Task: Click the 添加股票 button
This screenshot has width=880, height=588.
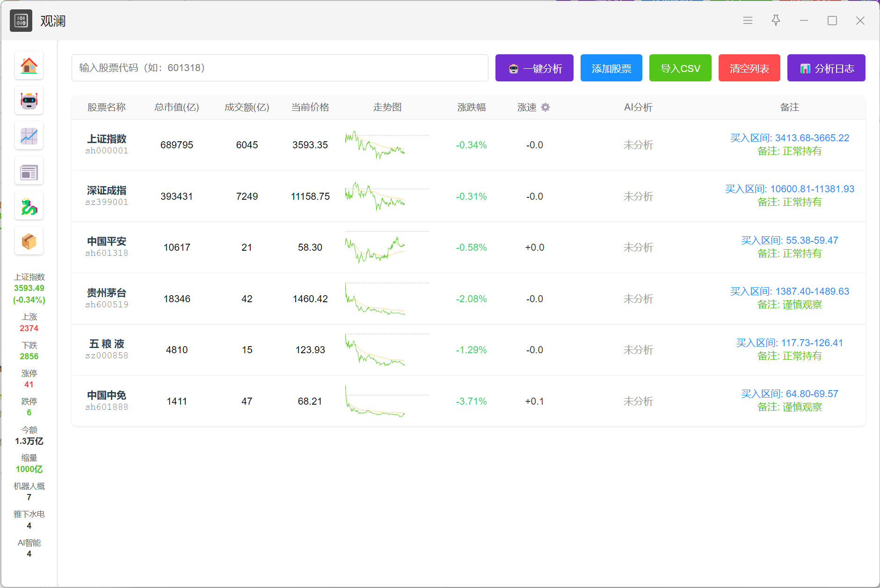Action: [611, 68]
